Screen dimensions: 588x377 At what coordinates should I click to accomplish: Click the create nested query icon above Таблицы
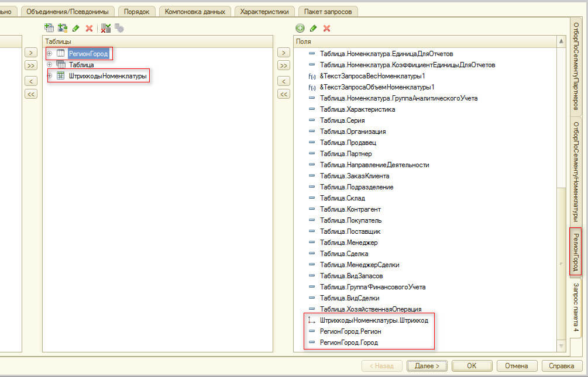point(50,27)
